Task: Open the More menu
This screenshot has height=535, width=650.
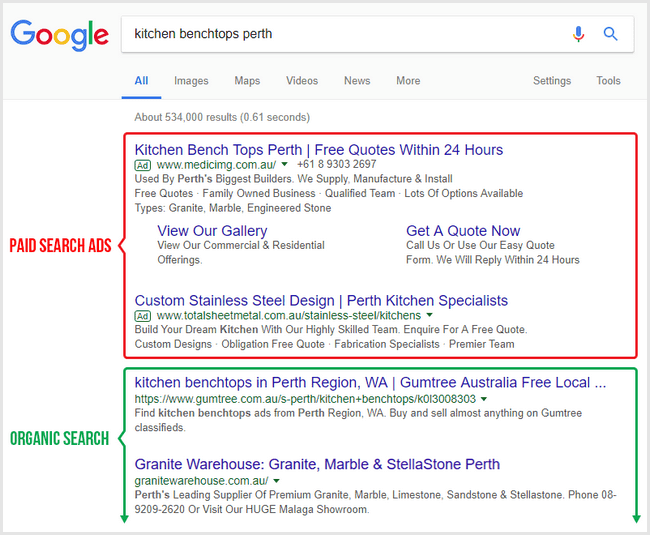Action: click(x=408, y=81)
